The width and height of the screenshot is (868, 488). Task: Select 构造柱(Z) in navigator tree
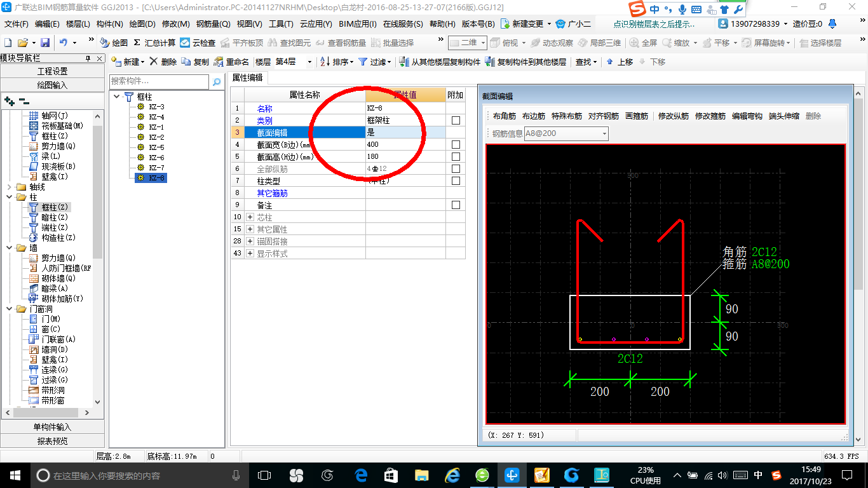(53, 238)
